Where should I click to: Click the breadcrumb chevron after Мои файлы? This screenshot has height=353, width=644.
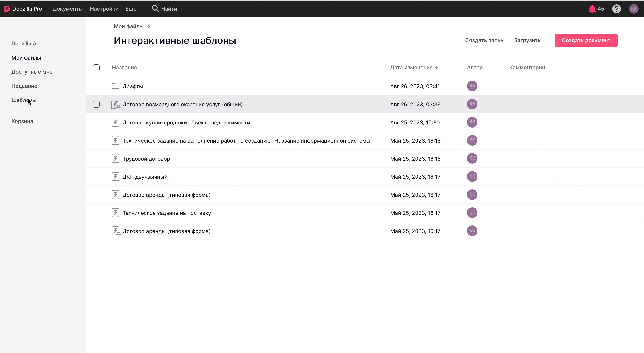coord(149,26)
